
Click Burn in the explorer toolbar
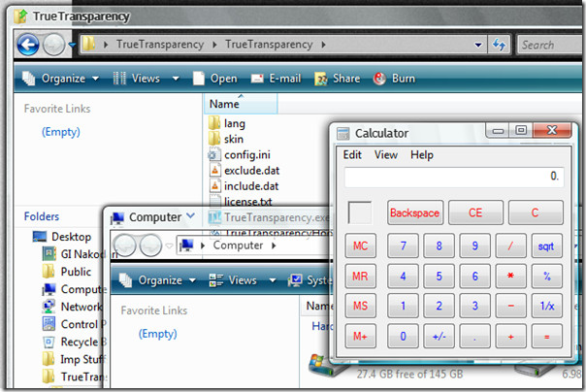tap(394, 79)
